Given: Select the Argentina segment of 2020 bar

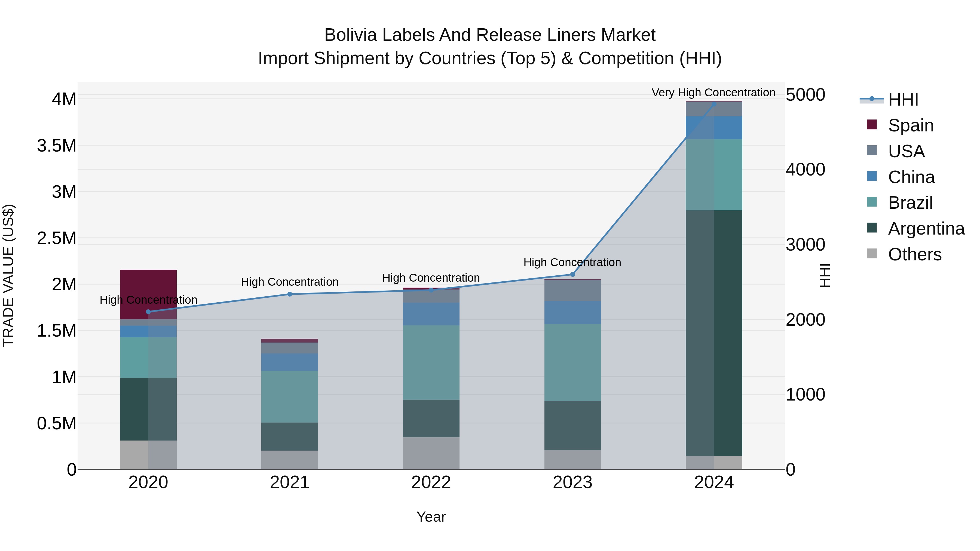Looking at the screenshot, I should coord(148,409).
